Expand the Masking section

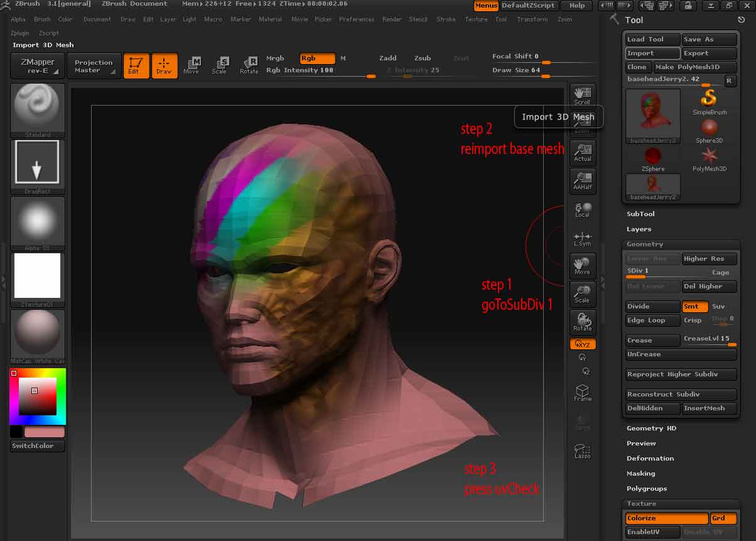pos(640,473)
